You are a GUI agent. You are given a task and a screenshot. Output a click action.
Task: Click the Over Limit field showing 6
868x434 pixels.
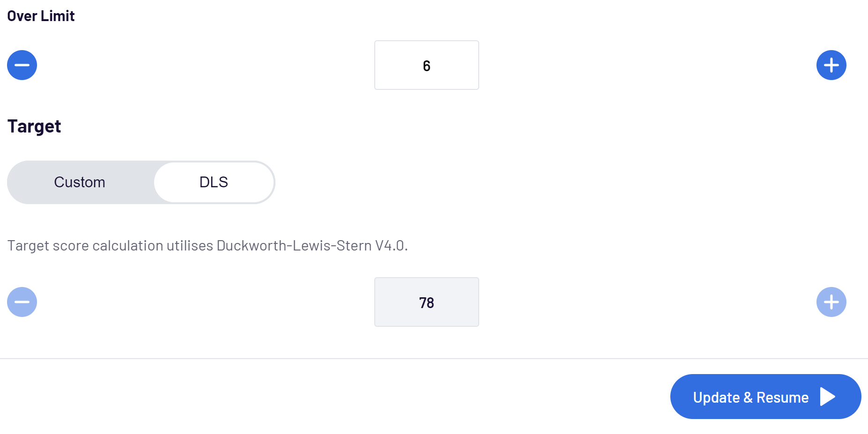point(426,65)
